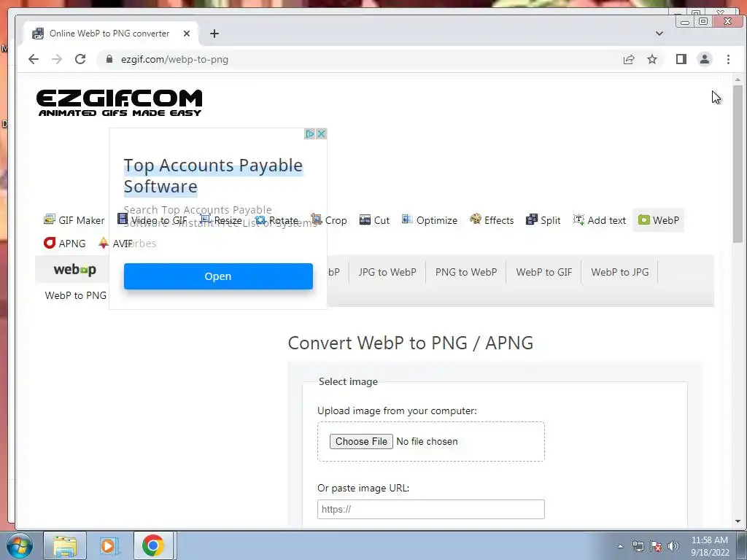The height and width of the screenshot is (560, 747).
Task: Click the AdChoices icon on the ad
Action: tap(310, 134)
